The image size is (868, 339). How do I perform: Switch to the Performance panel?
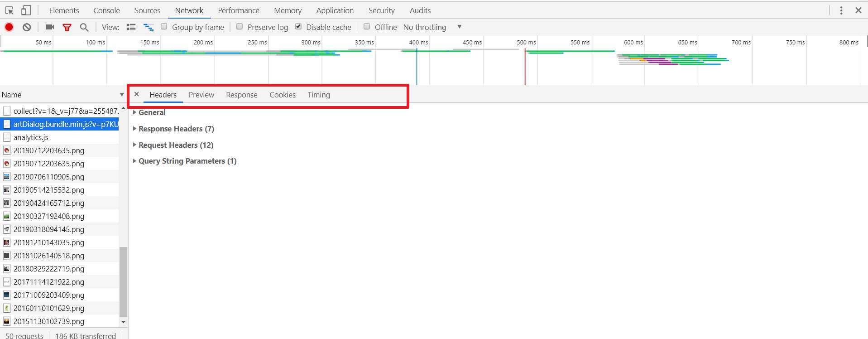(x=239, y=10)
